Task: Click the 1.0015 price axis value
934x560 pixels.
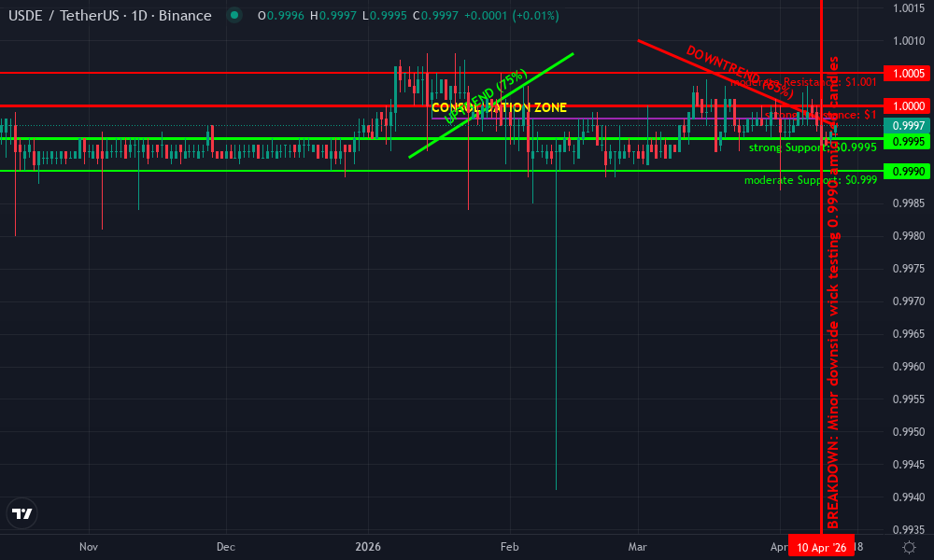Action: tap(909, 8)
